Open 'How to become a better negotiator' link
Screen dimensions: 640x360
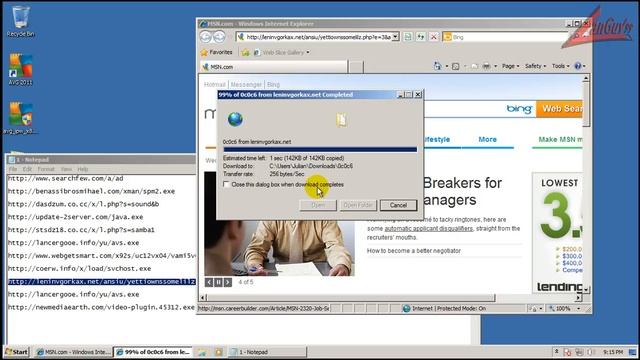(413, 251)
